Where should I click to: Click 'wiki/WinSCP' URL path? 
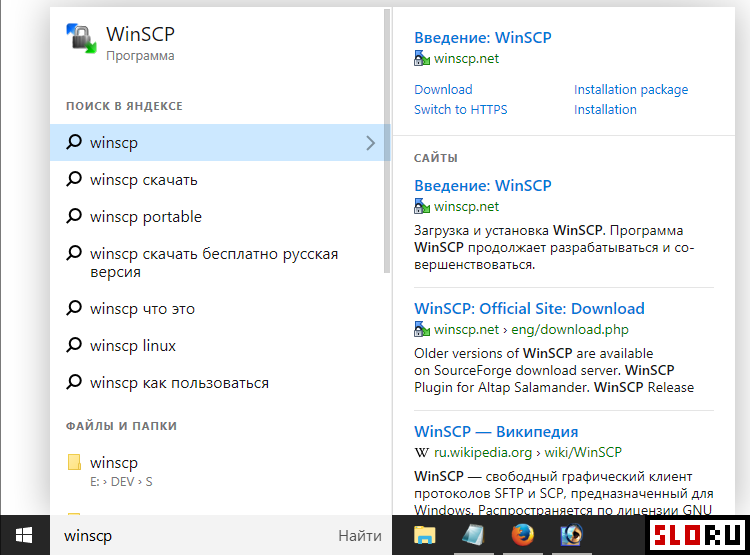click(x=583, y=453)
